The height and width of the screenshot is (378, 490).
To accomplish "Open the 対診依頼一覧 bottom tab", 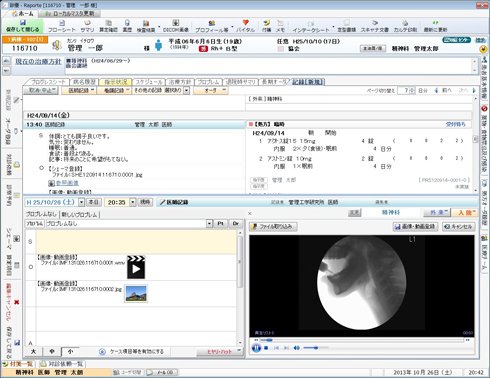I will (62, 364).
